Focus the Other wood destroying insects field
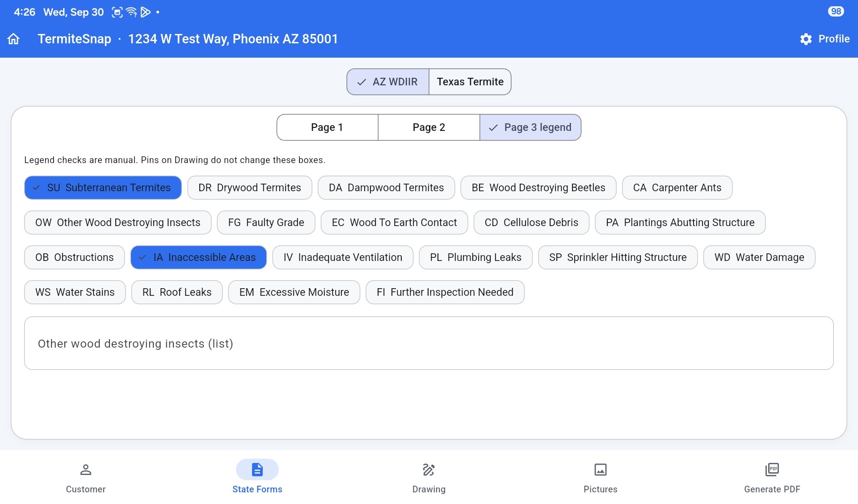Viewport: 858px width, 504px height. point(429,343)
